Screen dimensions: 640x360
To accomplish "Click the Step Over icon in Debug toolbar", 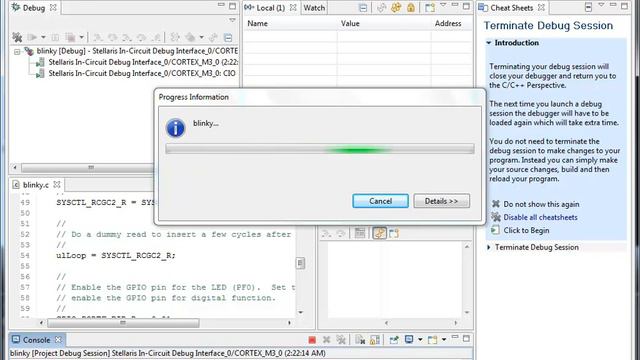I will click(x=112, y=38).
